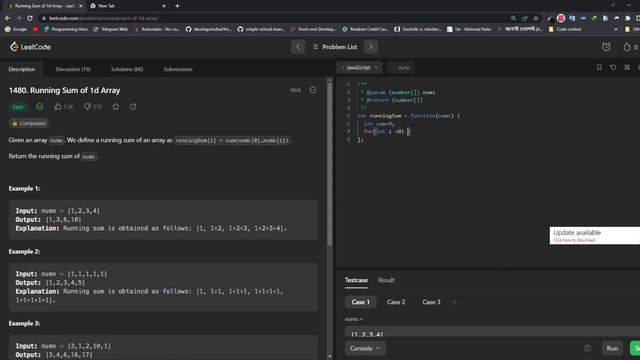Reset code to default with revert icon
Screen dimensions: 640x360
coord(613,67)
